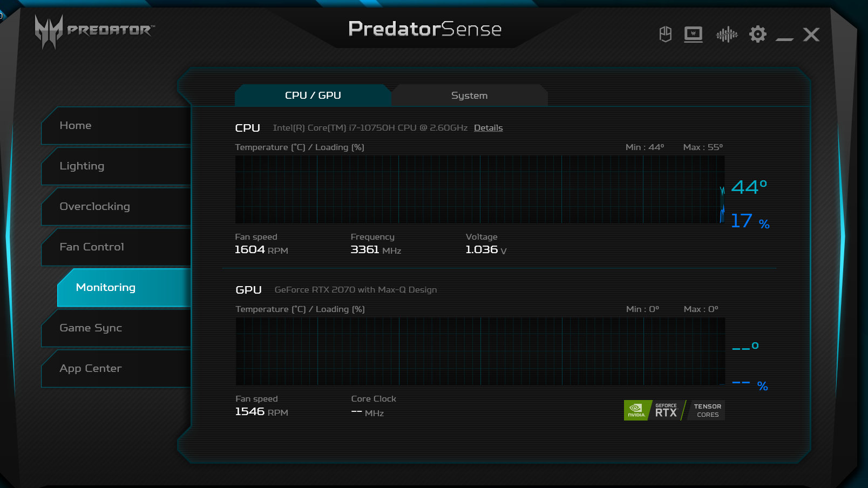868x488 pixels.
Task: Click the CPU temperature/loading graph
Action: coord(480,189)
